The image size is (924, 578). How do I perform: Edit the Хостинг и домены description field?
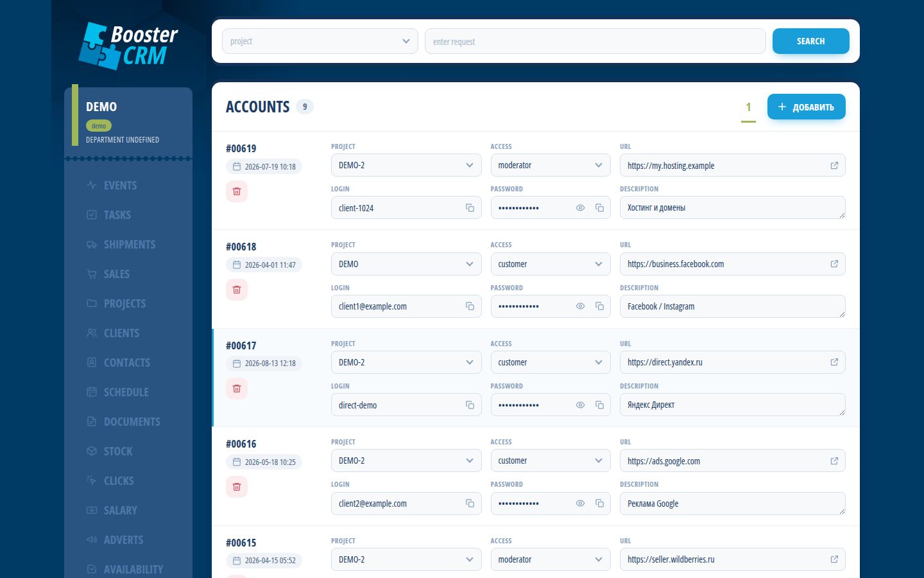point(733,207)
